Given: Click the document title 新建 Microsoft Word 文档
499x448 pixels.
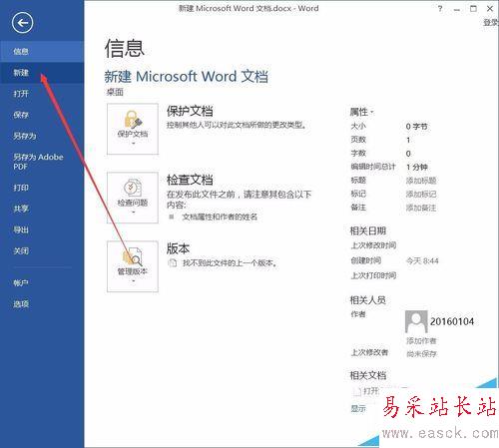Looking at the screenshot, I should [x=187, y=76].
